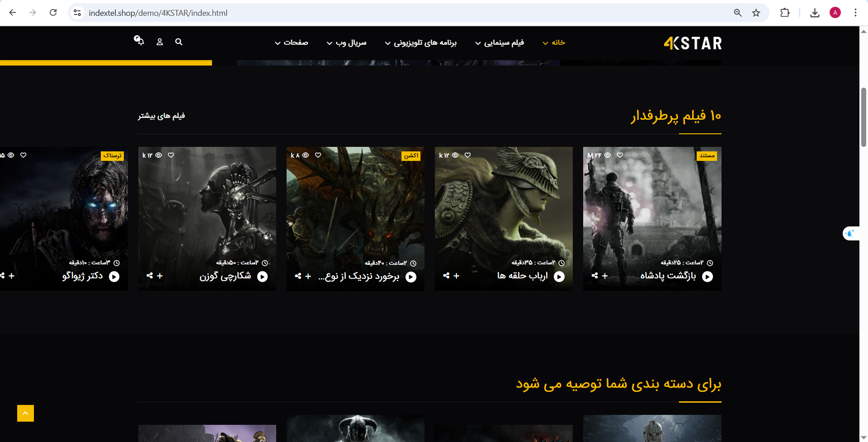The height and width of the screenshot is (442, 868).
Task: Open the خانه menu item
Action: pos(554,42)
